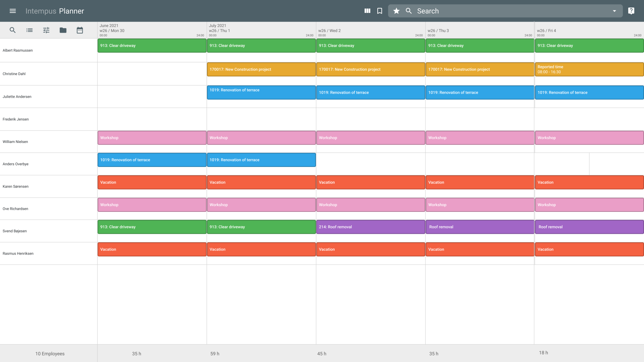Click the 10 Employees label

(50, 354)
